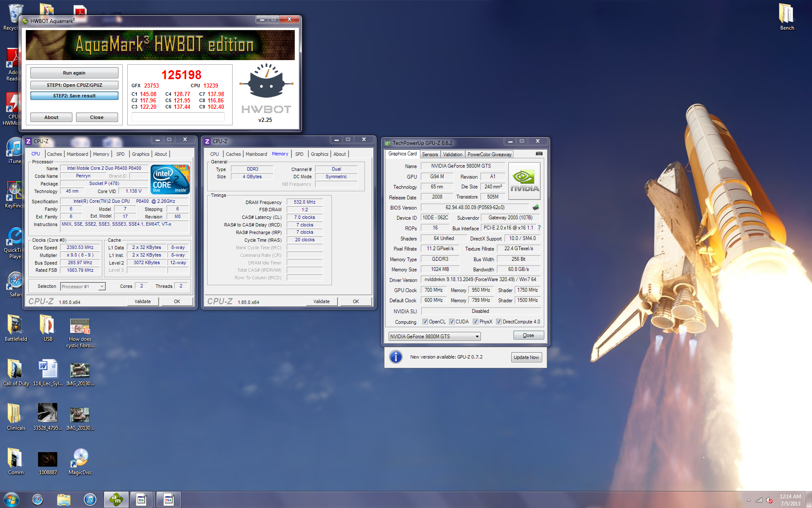Open About tab in the Memory CPU-Z window
The image size is (812, 508).
pos(339,154)
